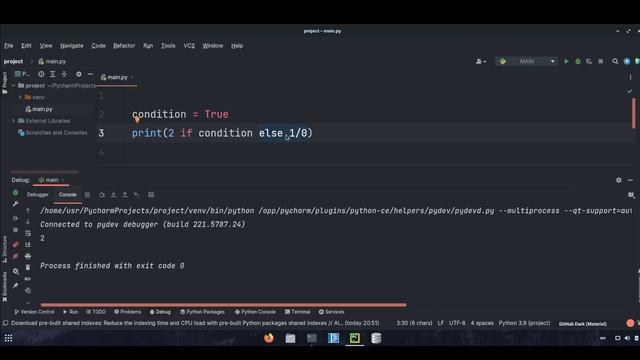Viewport: 640px width, 360px height.
Task: Open editor tab options three-dots icon
Action: click(630, 77)
